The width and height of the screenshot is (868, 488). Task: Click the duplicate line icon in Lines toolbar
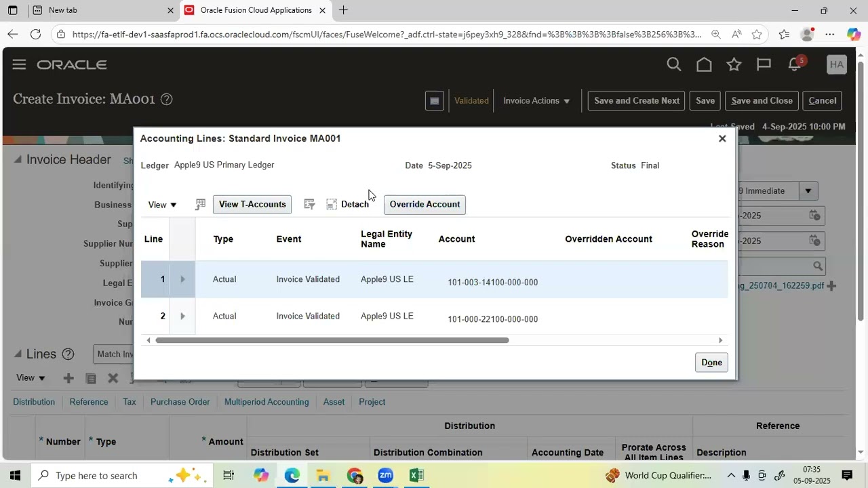tap(91, 378)
